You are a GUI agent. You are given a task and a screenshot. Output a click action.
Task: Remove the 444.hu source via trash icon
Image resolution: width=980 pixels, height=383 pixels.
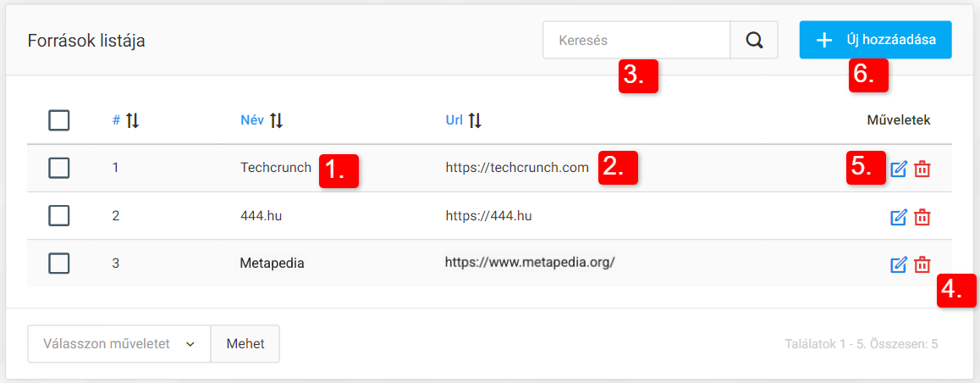pos(922,217)
